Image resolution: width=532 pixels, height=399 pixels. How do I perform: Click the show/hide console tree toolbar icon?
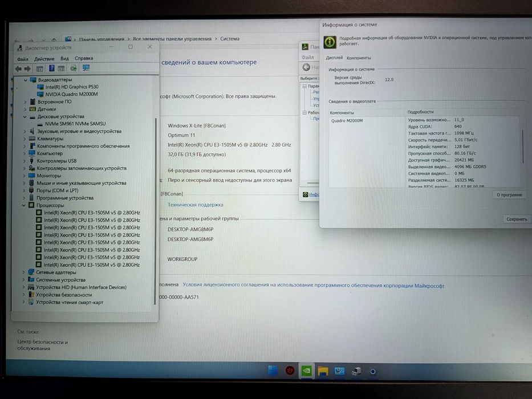coord(40,68)
